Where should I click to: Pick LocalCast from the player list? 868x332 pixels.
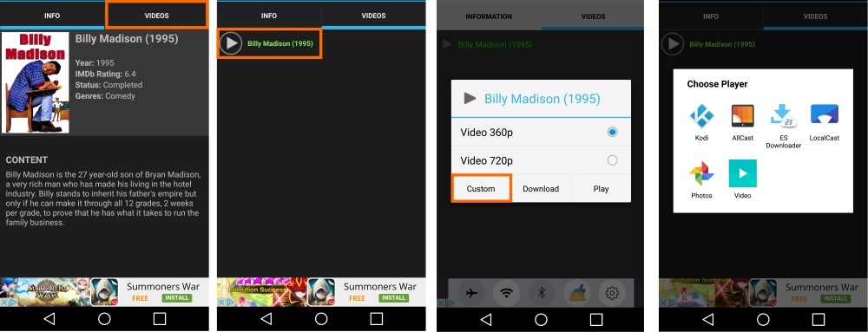(x=825, y=115)
